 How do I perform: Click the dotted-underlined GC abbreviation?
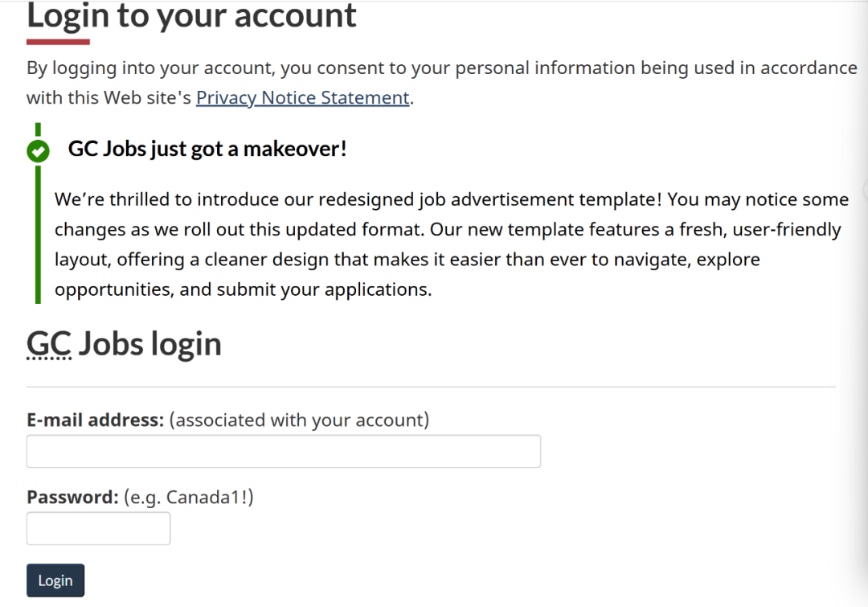coord(49,344)
